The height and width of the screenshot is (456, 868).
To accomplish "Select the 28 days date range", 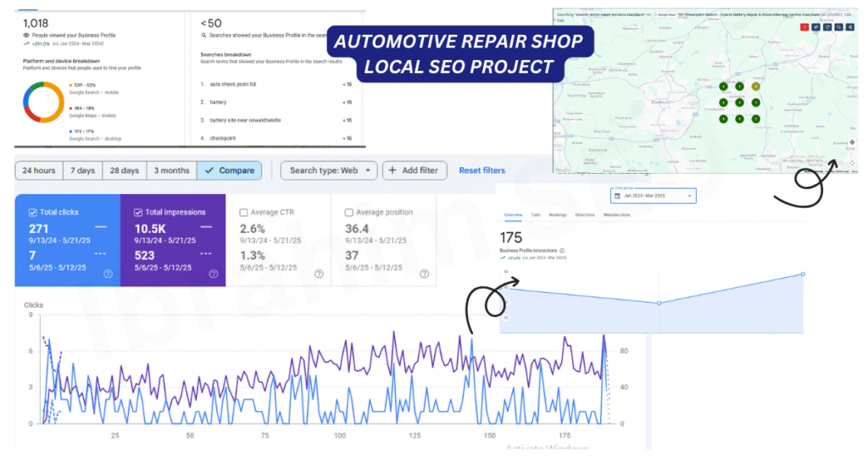I will point(124,170).
